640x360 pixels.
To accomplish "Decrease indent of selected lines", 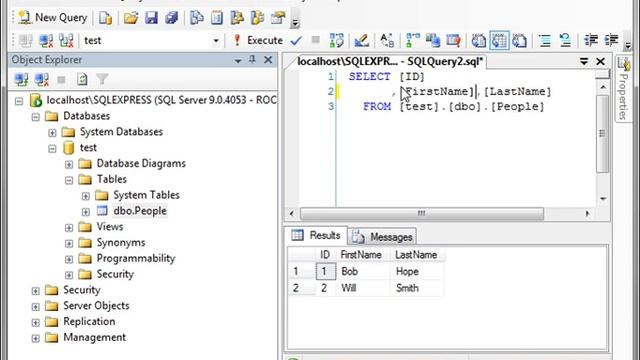I will (x=591, y=40).
